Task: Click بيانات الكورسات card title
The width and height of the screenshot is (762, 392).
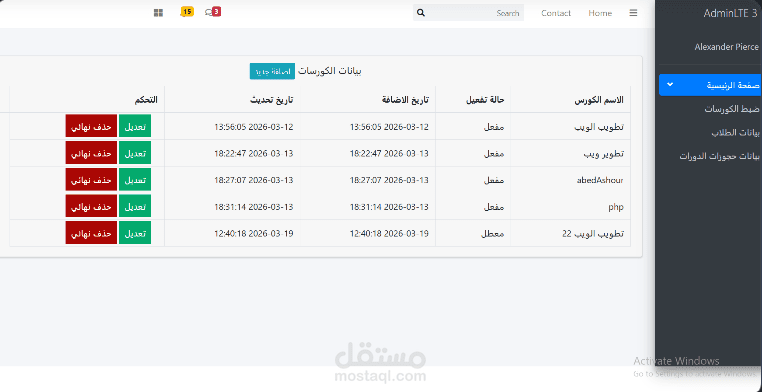Action: pyautogui.click(x=329, y=71)
